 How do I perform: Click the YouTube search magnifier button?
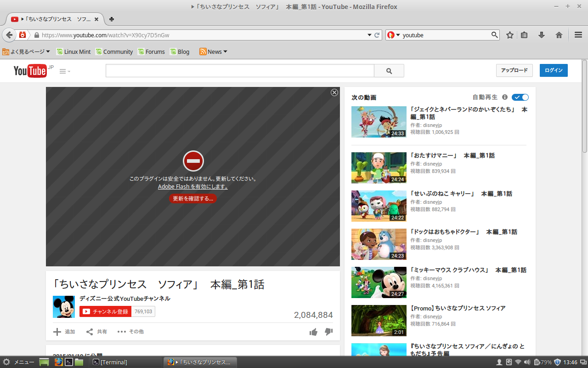click(389, 71)
